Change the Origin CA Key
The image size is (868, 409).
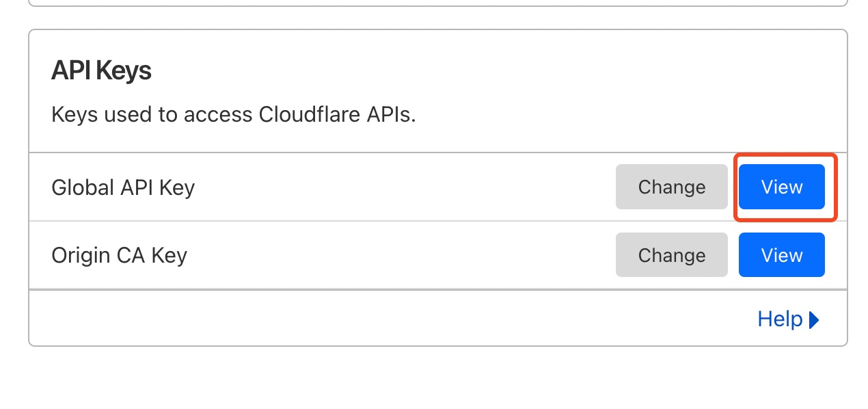(671, 255)
